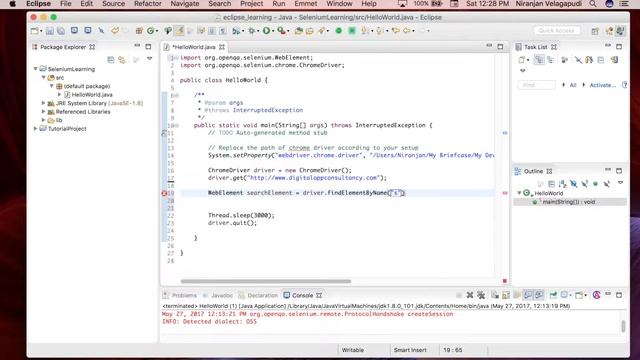Click the Save icon in the toolbar
Image resolution: width=640 pixels, height=360 pixels.
tap(50, 31)
